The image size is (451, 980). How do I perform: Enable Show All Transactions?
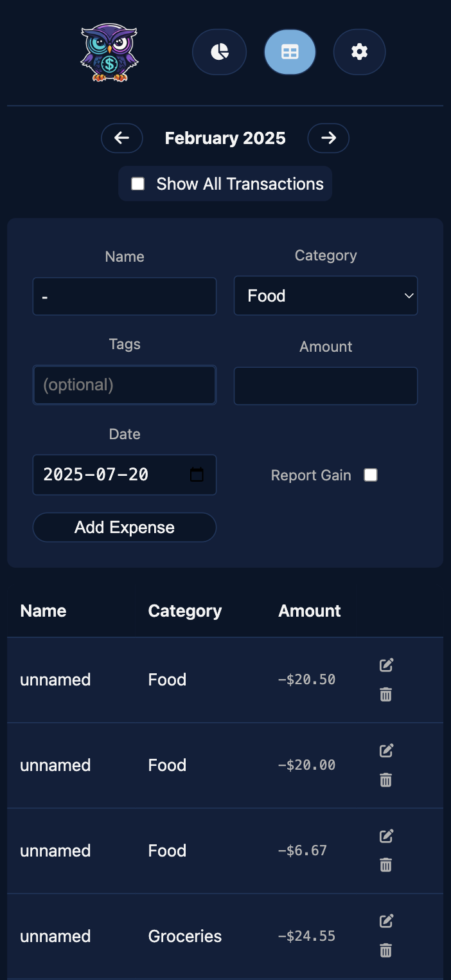pyautogui.click(x=137, y=183)
